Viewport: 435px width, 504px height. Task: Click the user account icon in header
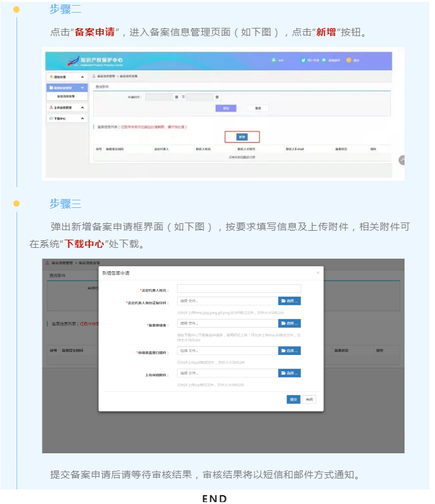pos(274,60)
